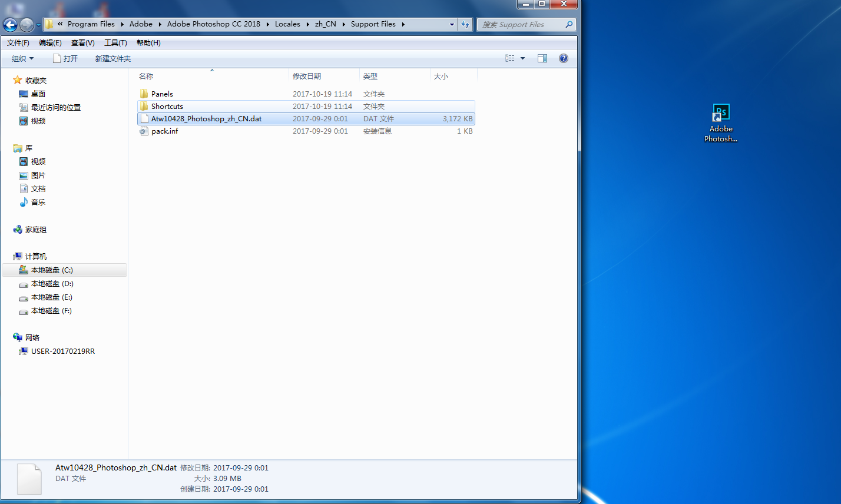Click the search magnifier icon
841x504 pixels.
click(569, 24)
